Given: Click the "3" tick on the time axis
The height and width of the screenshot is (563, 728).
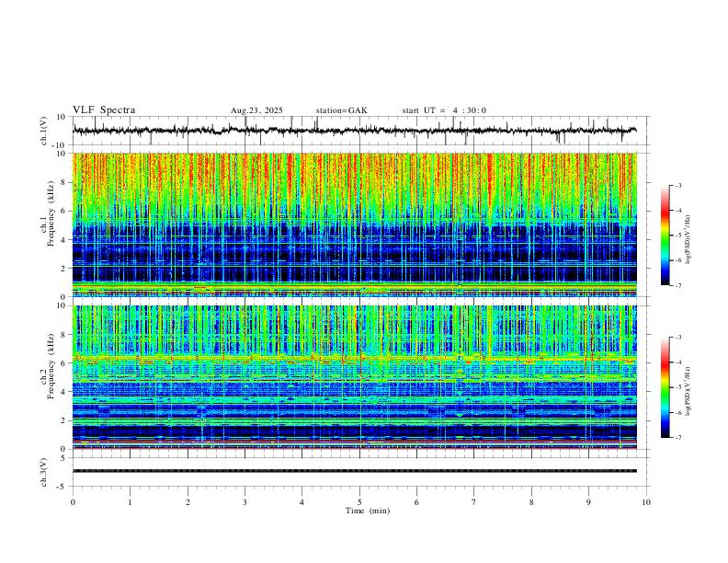Looking at the screenshot, I should click(245, 502).
